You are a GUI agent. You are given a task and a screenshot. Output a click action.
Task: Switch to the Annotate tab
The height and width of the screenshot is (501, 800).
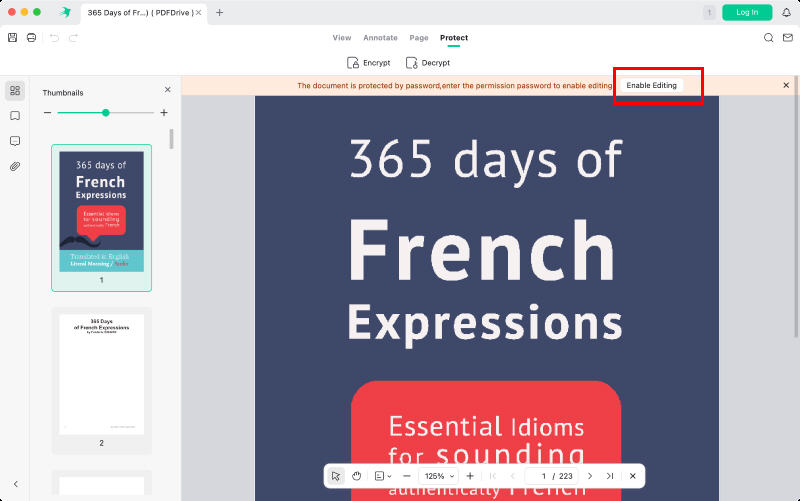click(x=380, y=38)
